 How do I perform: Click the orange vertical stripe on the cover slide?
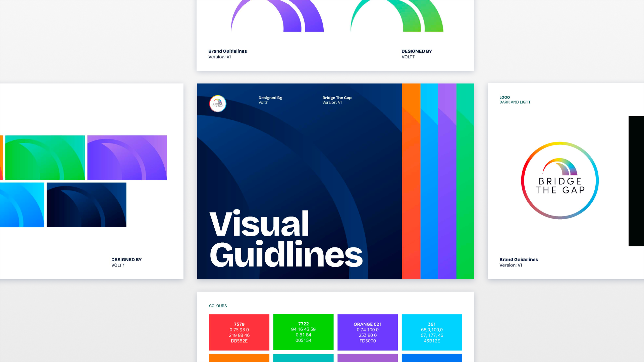coord(411,181)
